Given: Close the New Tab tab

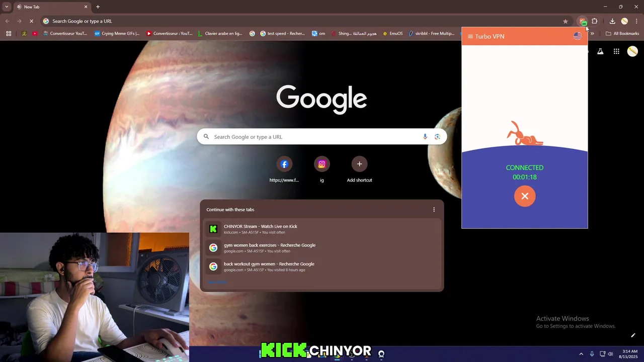Looking at the screenshot, I should (x=86, y=7).
